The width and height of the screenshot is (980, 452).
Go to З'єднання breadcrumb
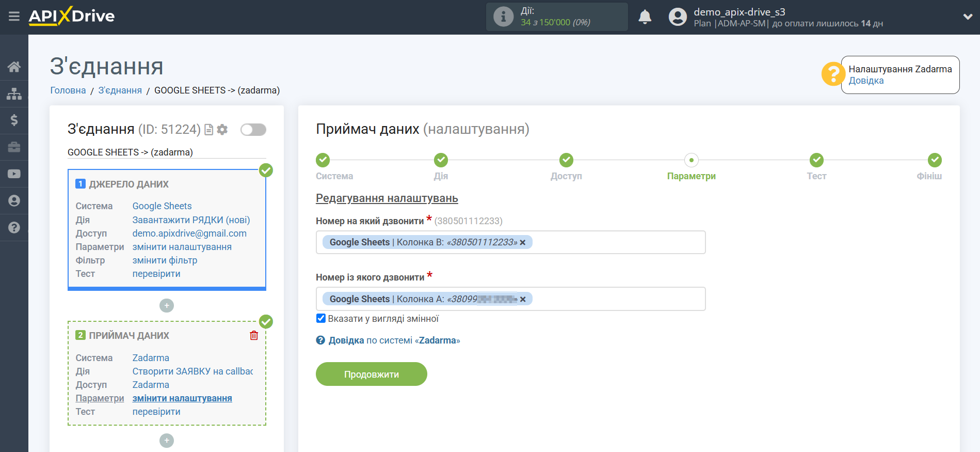pyautogui.click(x=120, y=90)
